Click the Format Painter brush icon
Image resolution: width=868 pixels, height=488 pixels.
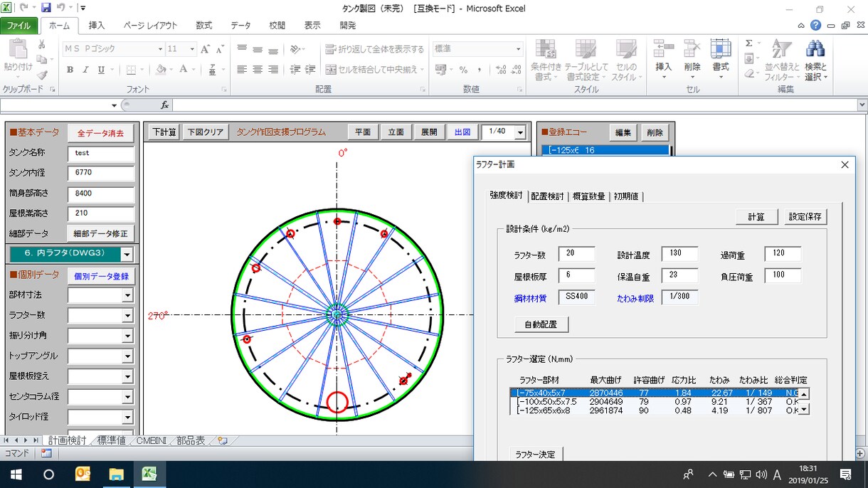click(x=41, y=75)
